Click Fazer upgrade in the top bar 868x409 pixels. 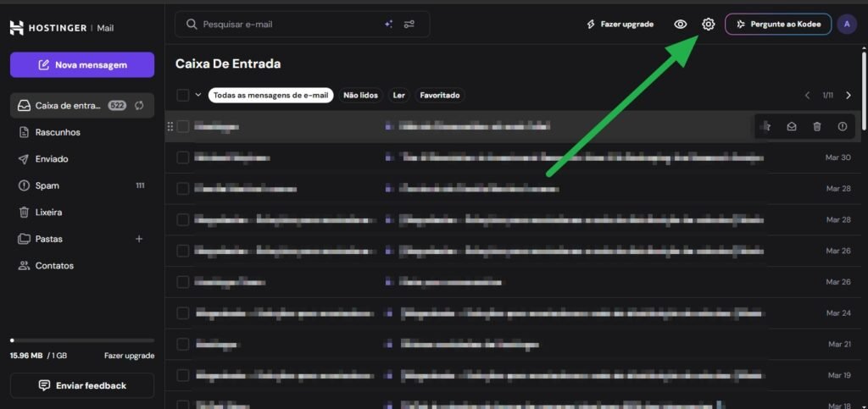620,25
